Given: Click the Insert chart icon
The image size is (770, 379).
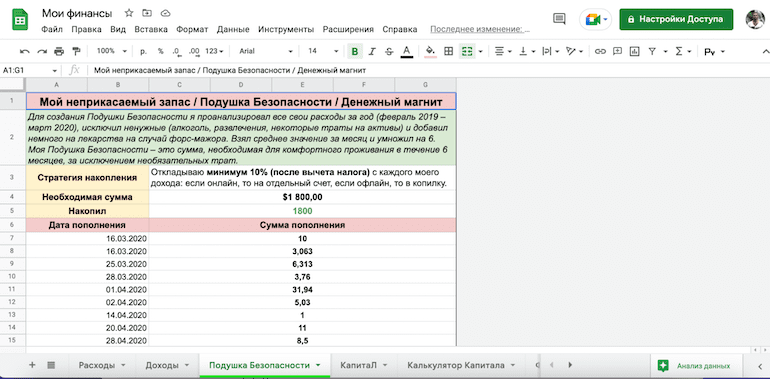Looking at the screenshot, I should tap(634, 51).
